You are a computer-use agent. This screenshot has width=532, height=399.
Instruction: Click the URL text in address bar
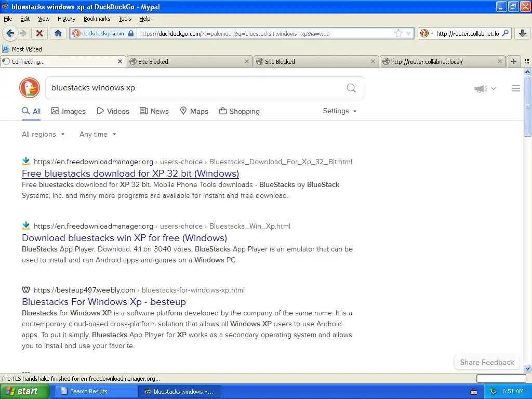click(234, 34)
